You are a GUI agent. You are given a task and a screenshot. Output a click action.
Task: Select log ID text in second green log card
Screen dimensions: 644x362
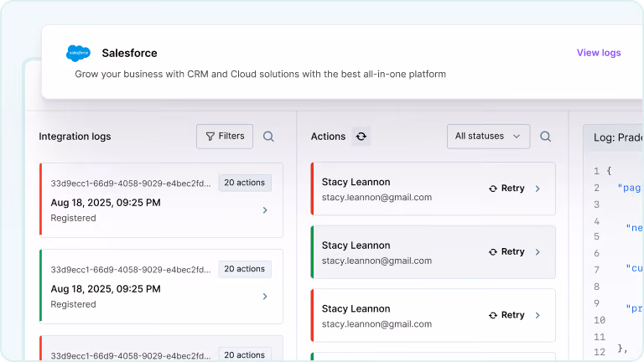[131, 270]
